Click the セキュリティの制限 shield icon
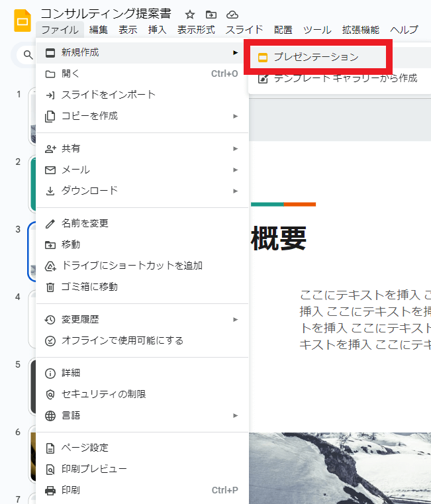The height and width of the screenshot is (504, 431). (50, 395)
